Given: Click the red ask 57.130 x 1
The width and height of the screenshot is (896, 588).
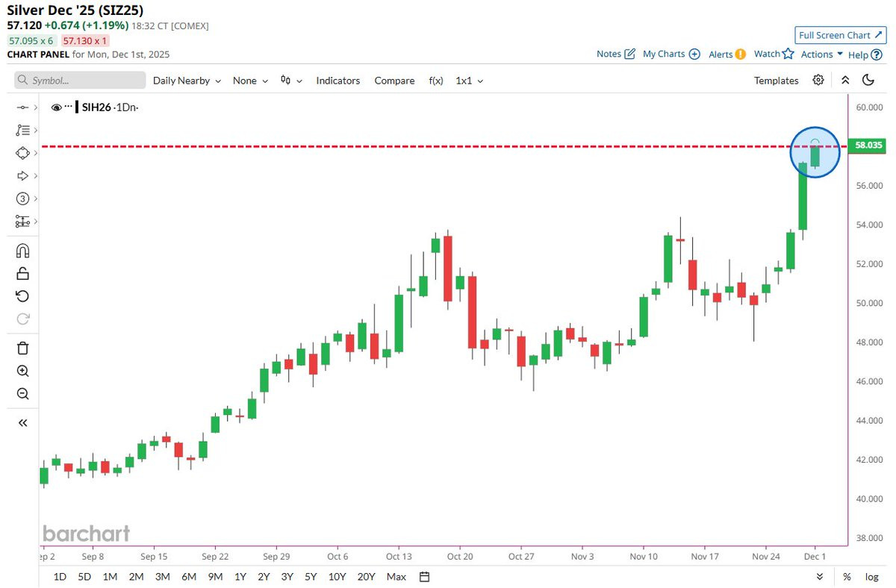Looking at the screenshot, I should click(84, 42).
